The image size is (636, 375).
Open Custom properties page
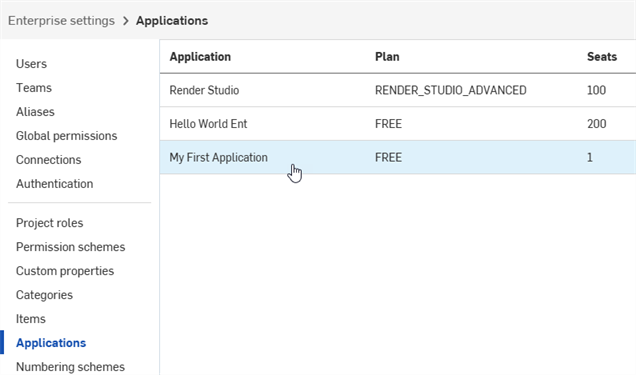65,271
